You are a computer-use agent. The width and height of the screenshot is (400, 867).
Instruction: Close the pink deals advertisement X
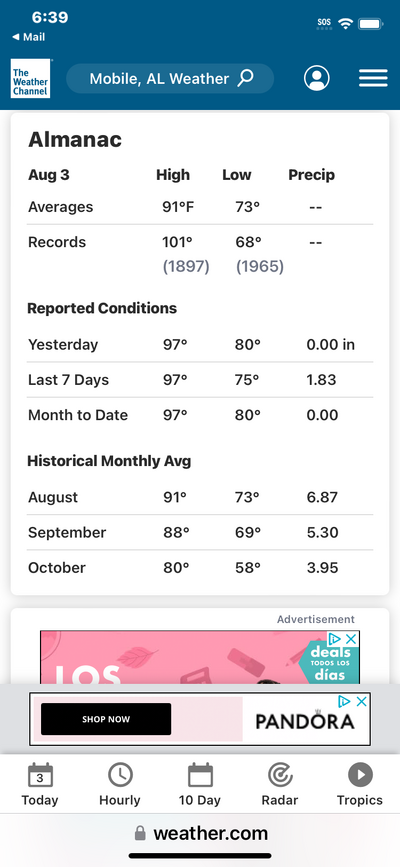point(351,639)
